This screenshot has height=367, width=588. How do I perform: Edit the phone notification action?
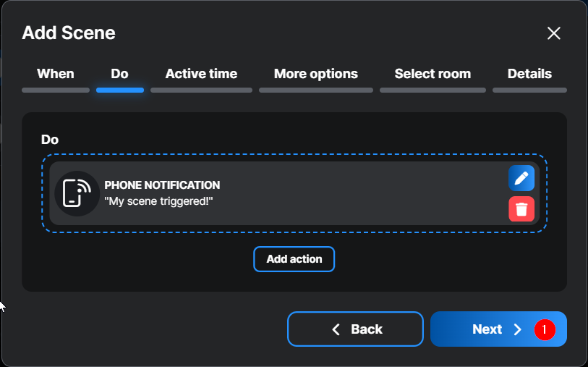(x=521, y=178)
